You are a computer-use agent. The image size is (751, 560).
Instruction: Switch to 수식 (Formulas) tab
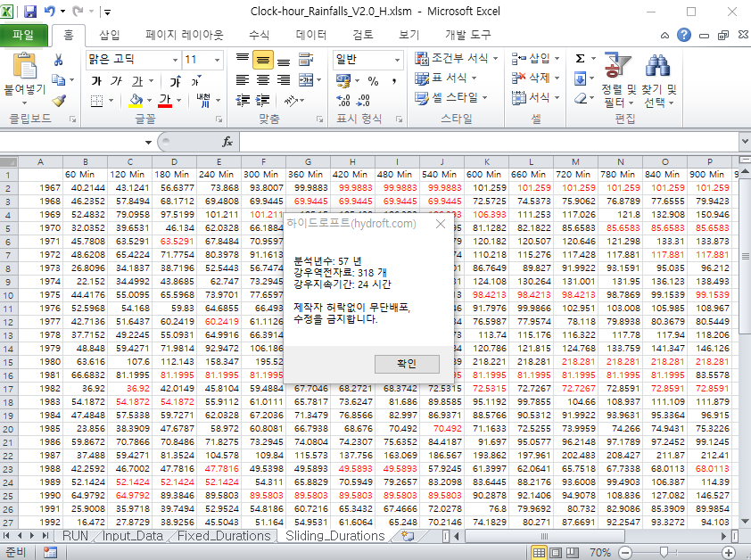click(x=260, y=35)
